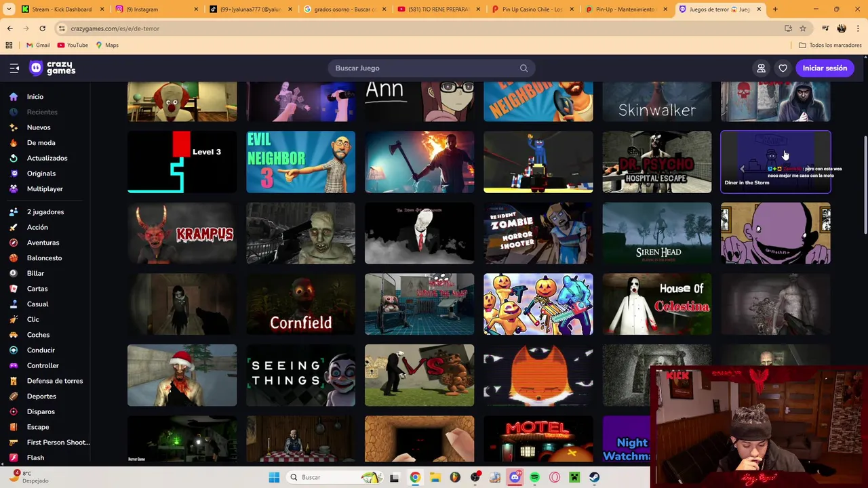Image resolution: width=868 pixels, height=488 pixels.
Task: Select Cartas category
Action: tap(37, 289)
